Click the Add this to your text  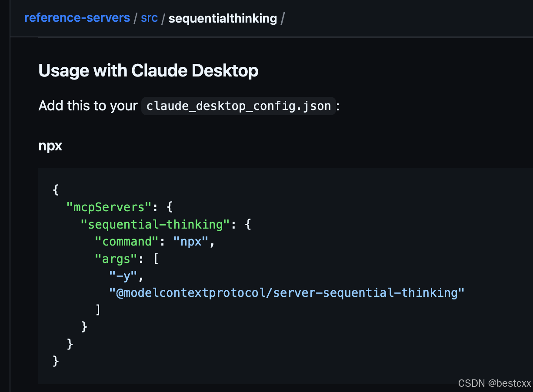88,106
